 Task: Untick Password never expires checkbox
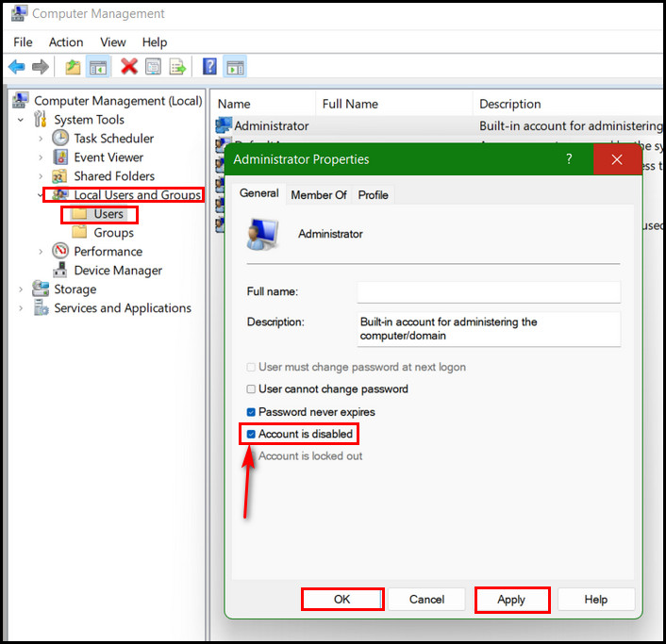[251, 412]
